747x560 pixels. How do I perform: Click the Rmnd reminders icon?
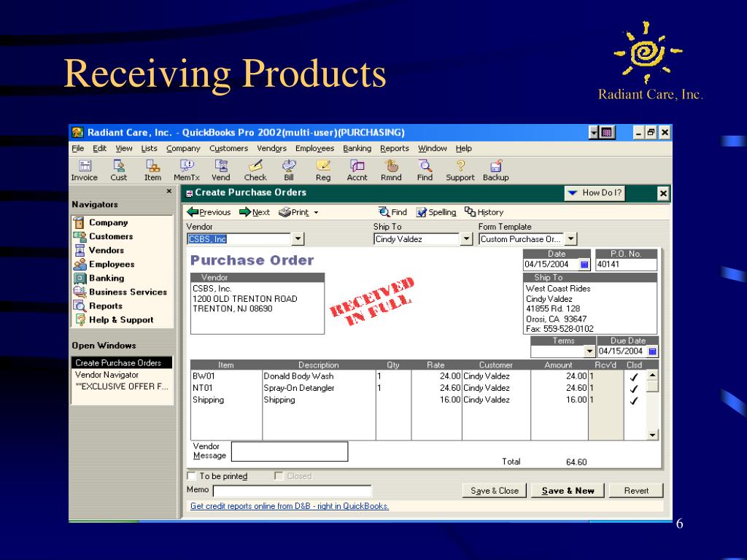coord(391,170)
